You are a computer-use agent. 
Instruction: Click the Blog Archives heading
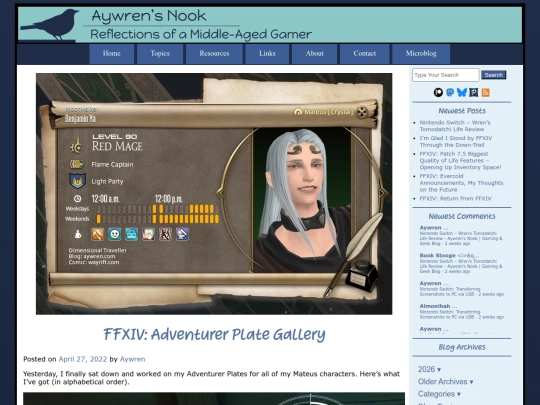(x=462, y=347)
